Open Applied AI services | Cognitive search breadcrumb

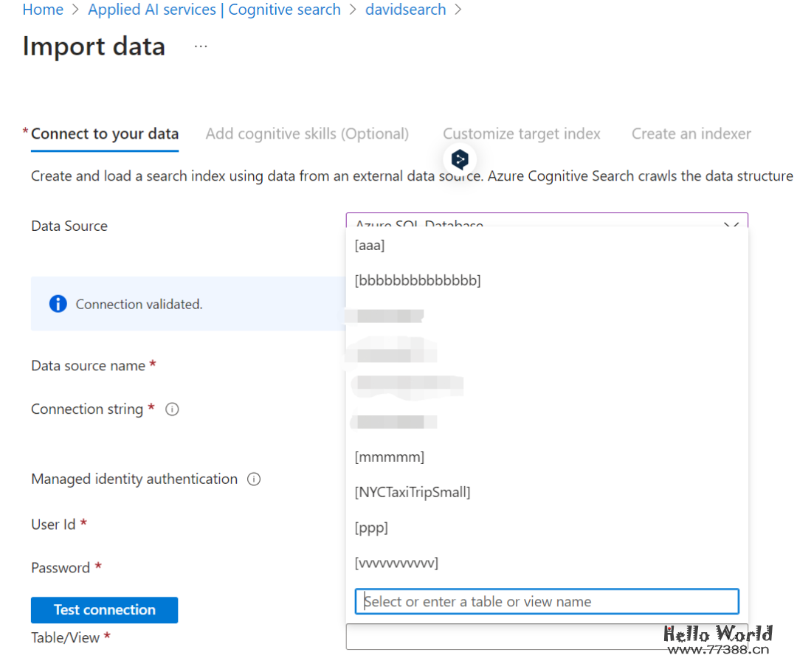point(214,10)
